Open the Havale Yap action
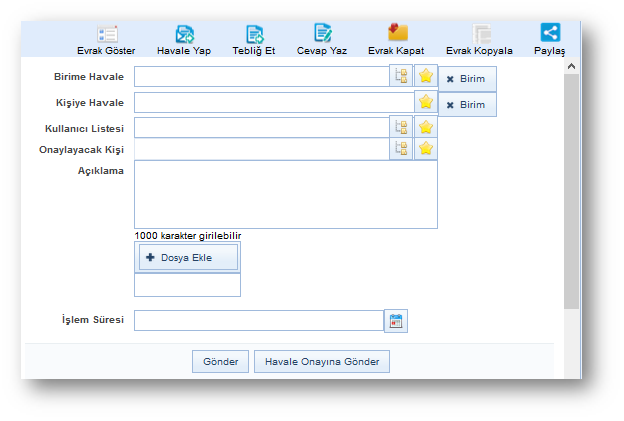The image size is (624, 421). coord(185,34)
